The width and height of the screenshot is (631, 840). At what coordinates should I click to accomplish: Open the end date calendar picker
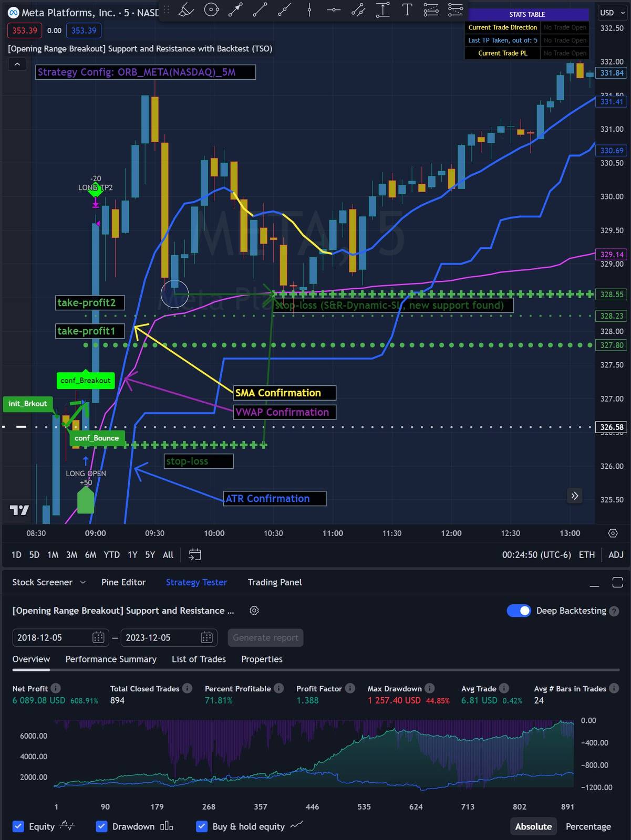tap(206, 637)
